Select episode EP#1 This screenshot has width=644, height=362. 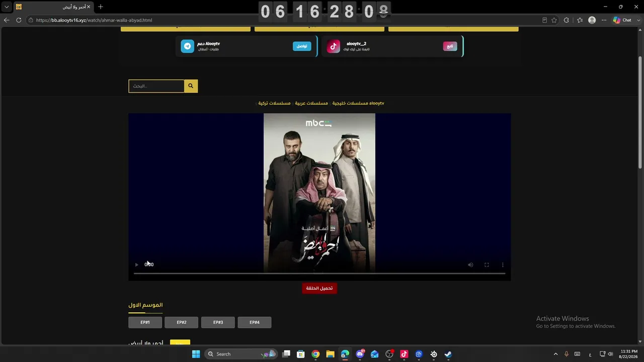coord(145,322)
